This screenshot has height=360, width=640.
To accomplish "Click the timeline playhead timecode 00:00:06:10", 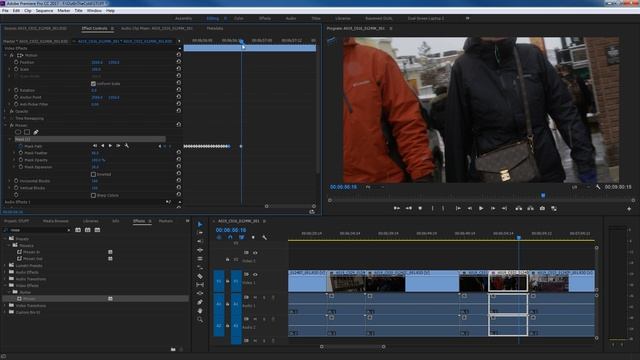I will click(231, 230).
